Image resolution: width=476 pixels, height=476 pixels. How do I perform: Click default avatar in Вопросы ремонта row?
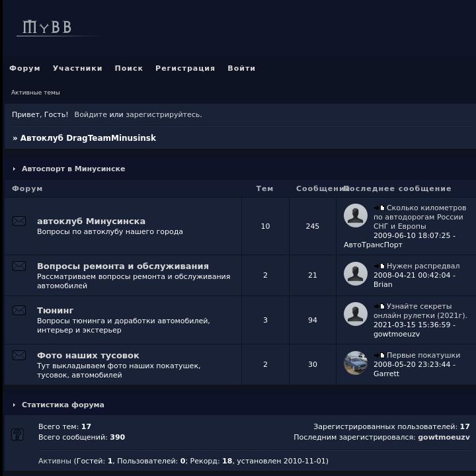pos(356,274)
